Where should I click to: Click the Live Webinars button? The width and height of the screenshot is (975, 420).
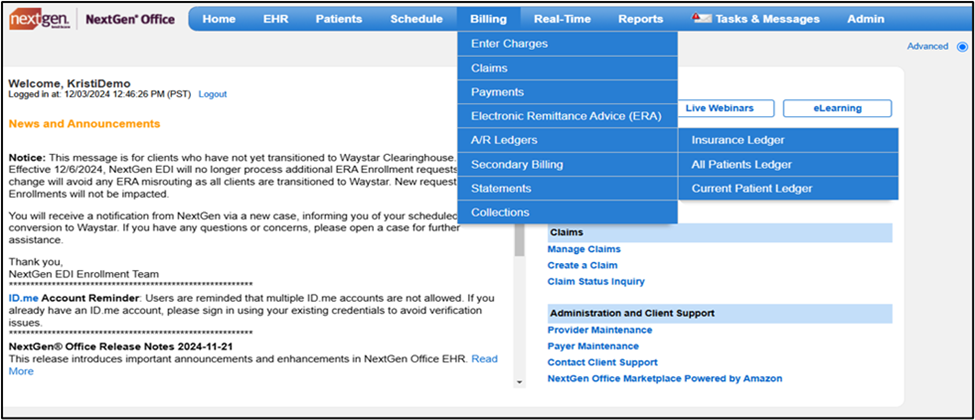pos(726,108)
